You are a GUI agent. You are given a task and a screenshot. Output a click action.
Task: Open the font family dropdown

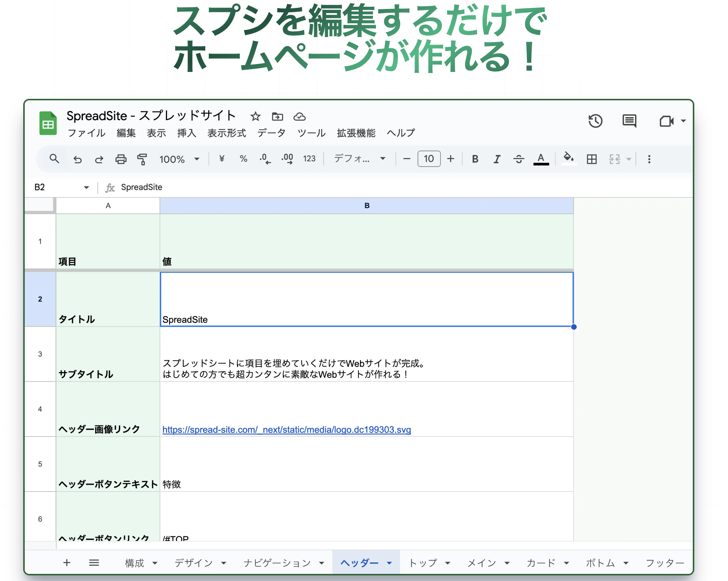coord(360,159)
